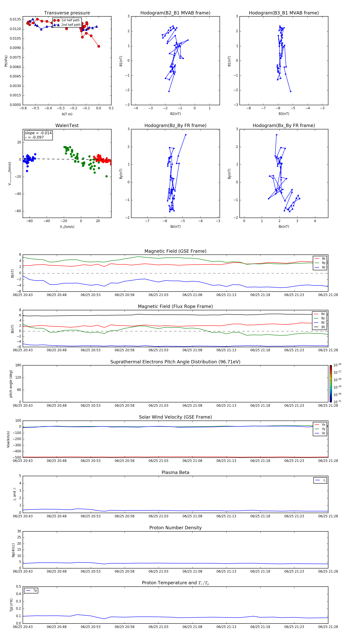
Task: Click the βp legend in Plasma Beta panel
Action: tap(320, 480)
